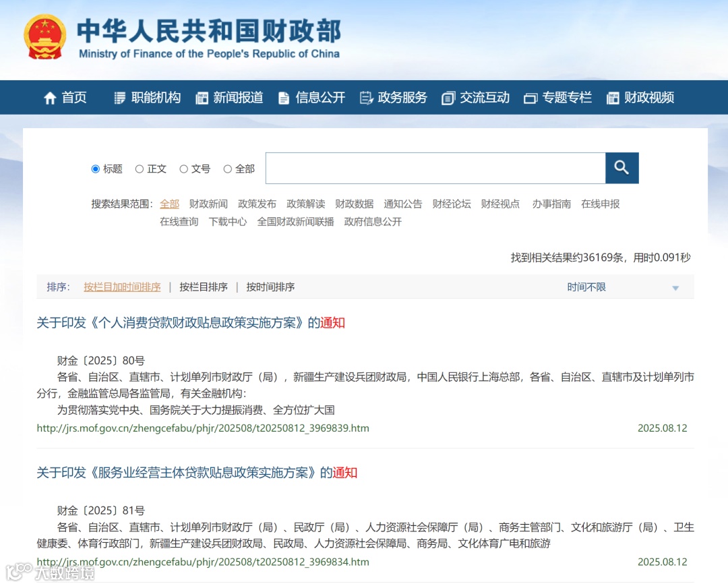Click the national emblem logo
The width and height of the screenshot is (728, 586).
pyautogui.click(x=44, y=36)
